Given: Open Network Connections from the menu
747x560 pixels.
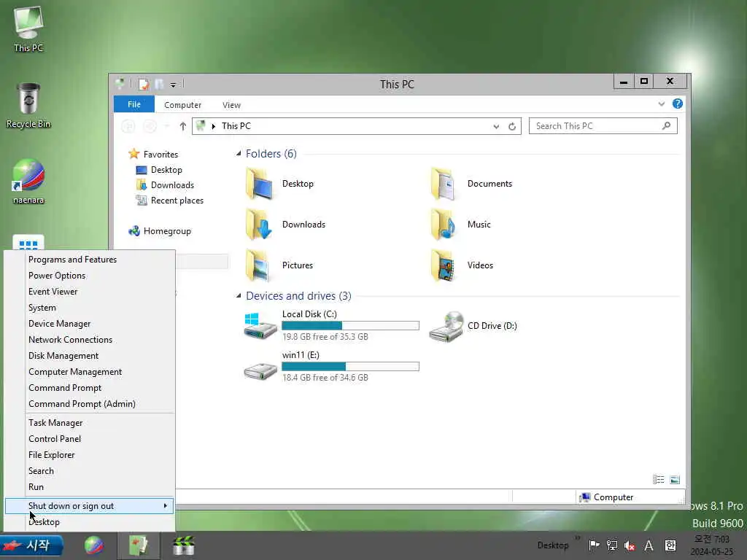Looking at the screenshot, I should coord(90,340).
